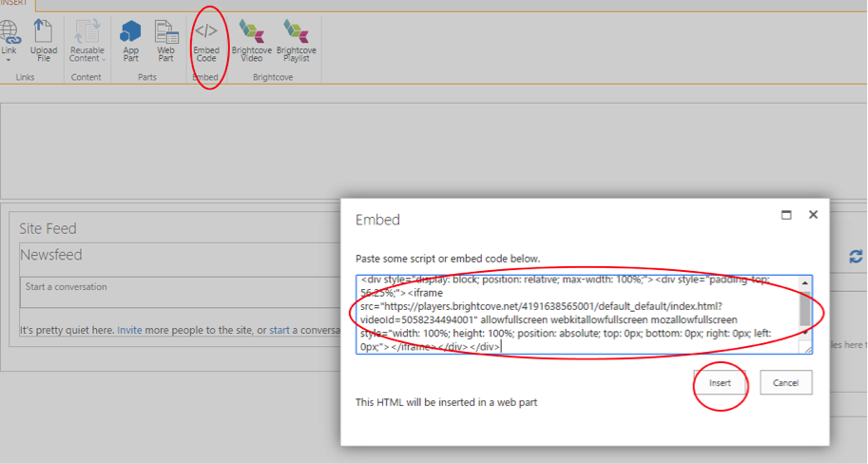Cancel the Embed dialog

coord(785,382)
